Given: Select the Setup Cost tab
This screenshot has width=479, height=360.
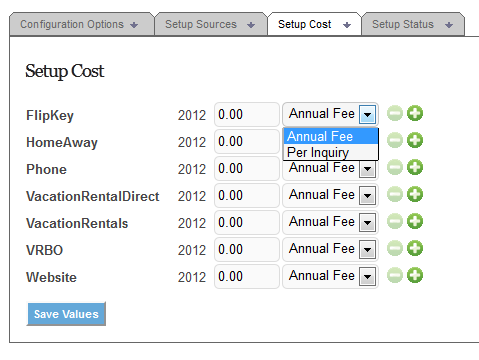Looking at the screenshot, I should pos(314,24).
